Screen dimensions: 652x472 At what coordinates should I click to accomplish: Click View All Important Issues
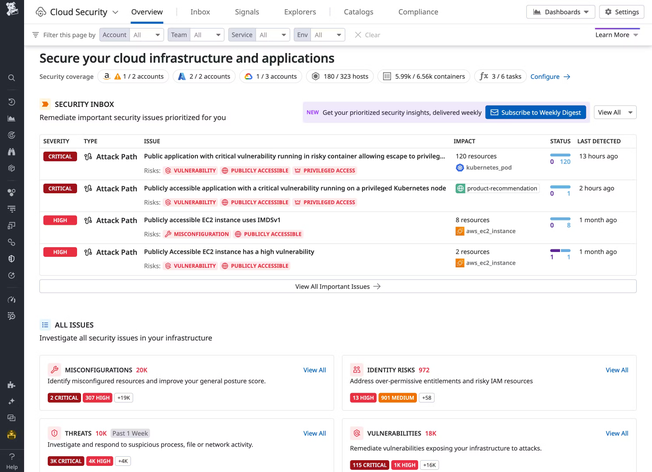click(x=338, y=286)
